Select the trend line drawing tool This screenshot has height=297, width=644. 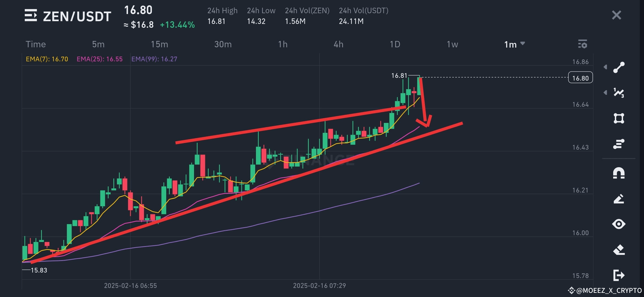pyautogui.click(x=619, y=67)
